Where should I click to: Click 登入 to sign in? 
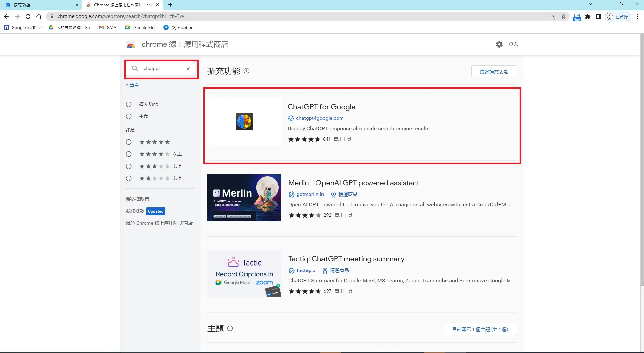coord(513,44)
